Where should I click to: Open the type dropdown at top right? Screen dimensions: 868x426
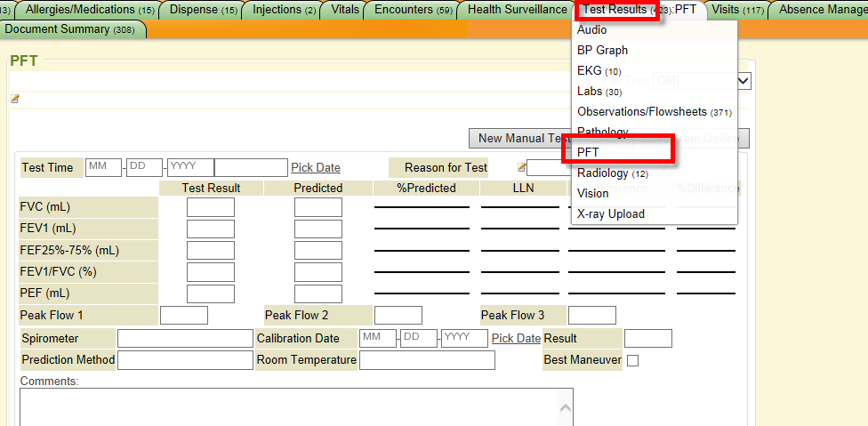point(743,81)
